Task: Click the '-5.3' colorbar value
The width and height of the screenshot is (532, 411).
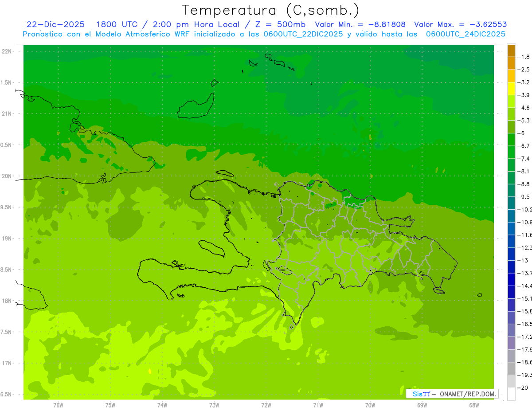Action: [x=524, y=120]
